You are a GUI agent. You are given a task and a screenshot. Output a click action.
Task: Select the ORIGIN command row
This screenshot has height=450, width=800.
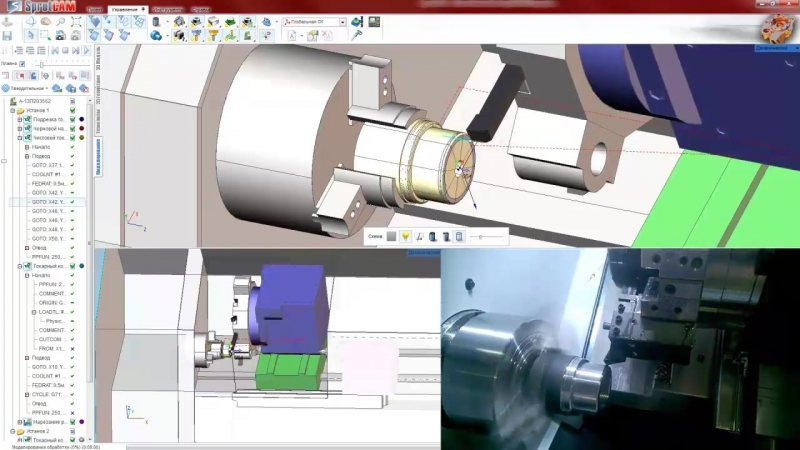pos(52,303)
